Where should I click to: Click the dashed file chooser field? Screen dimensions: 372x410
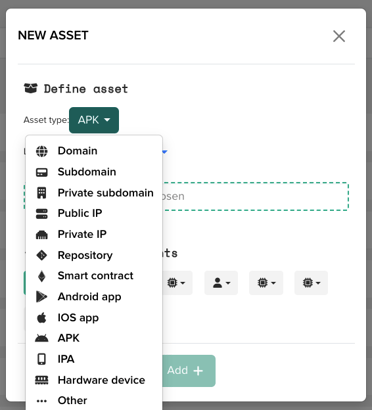pyautogui.click(x=187, y=196)
